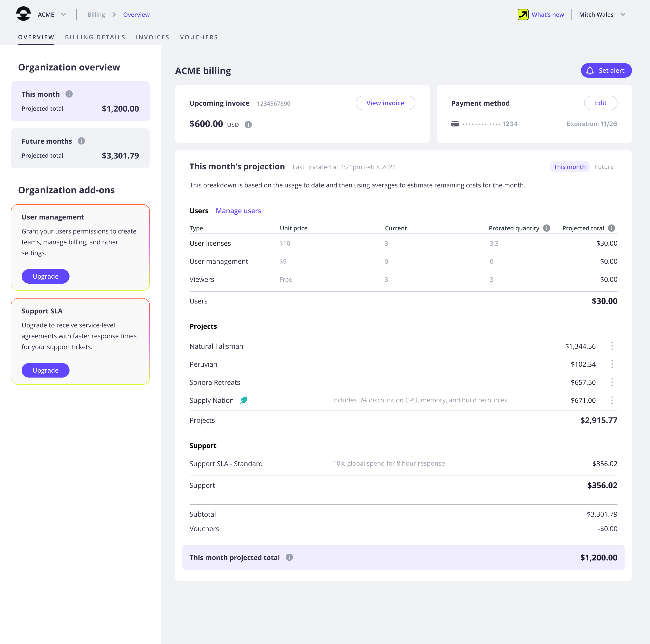Screen dimensions: 650x644
Task: Open the Vouchers tab
Action: coord(199,37)
